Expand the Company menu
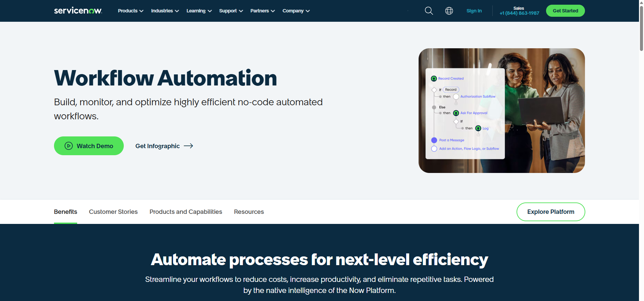The width and height of the screenshot is (644, 301). 296,11
